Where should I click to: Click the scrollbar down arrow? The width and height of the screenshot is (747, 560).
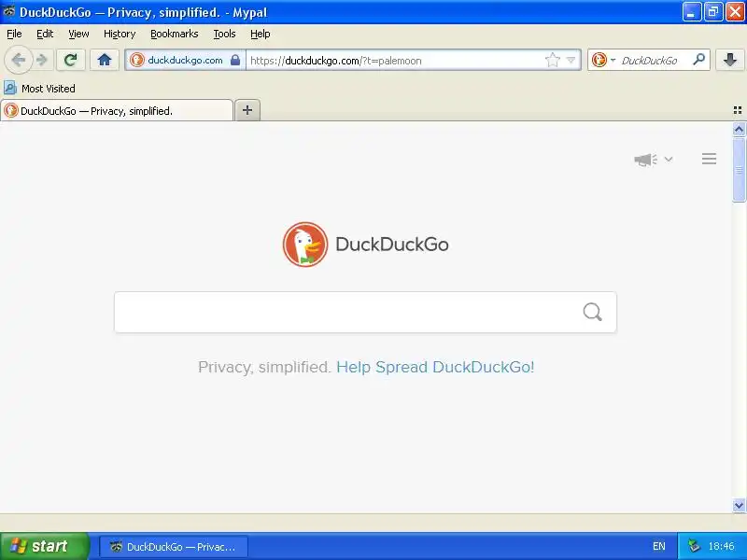coord(739,505)
